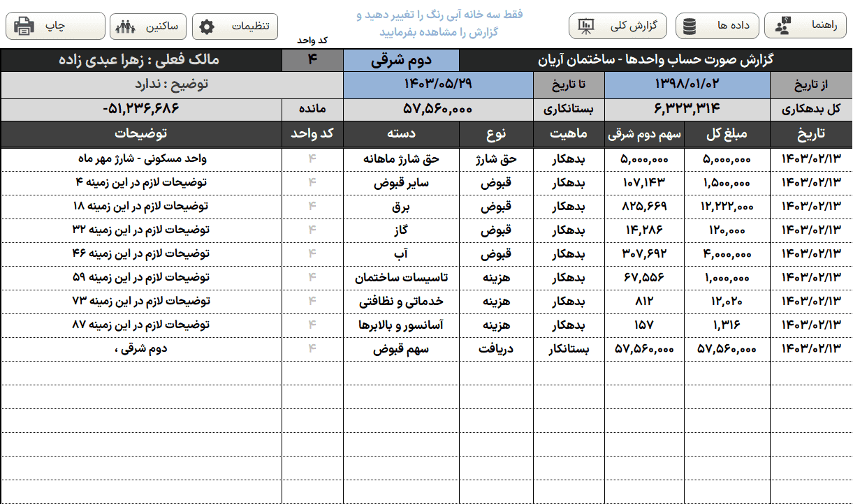
Task: Click the printer icon on چاپ button
Action: [x=24, y=27]
